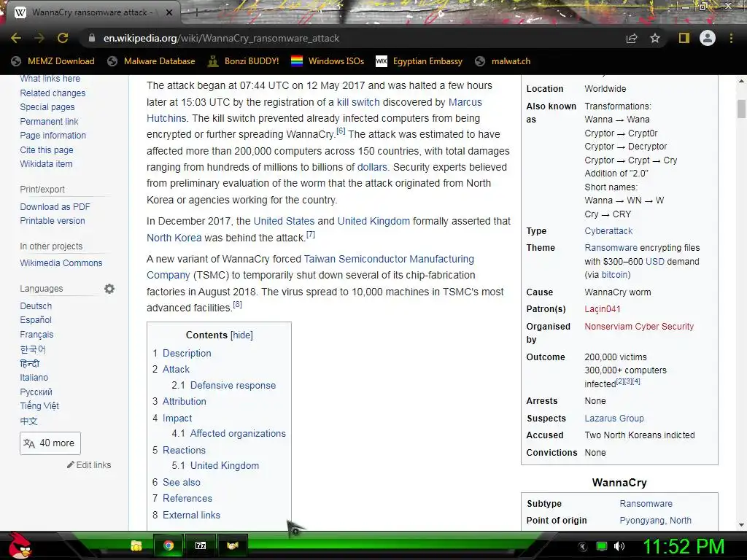
Task: Jump to Impact section
Action: click(x=177, y=418)
